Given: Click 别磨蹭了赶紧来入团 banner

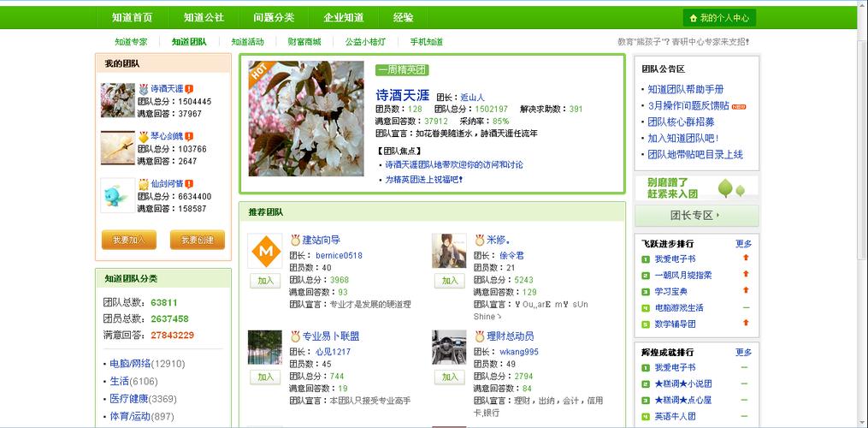Looking at the screenshot, I should point(696,188).
